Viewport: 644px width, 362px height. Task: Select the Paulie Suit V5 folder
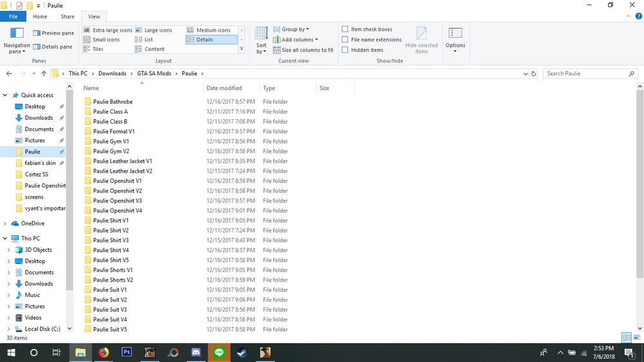[x=109, y=330]
